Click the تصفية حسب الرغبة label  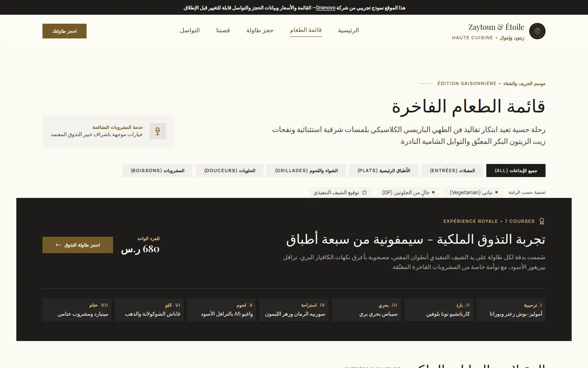(x=527, y=192)
